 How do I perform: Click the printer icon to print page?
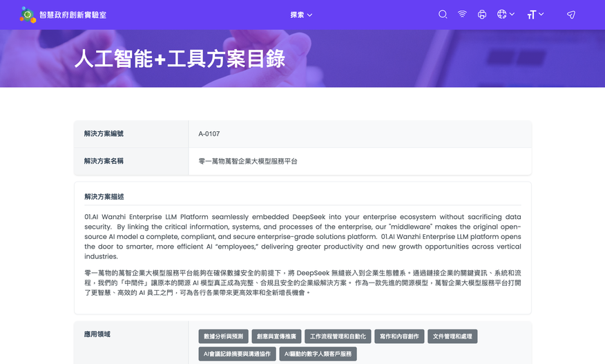coord(481,15)
